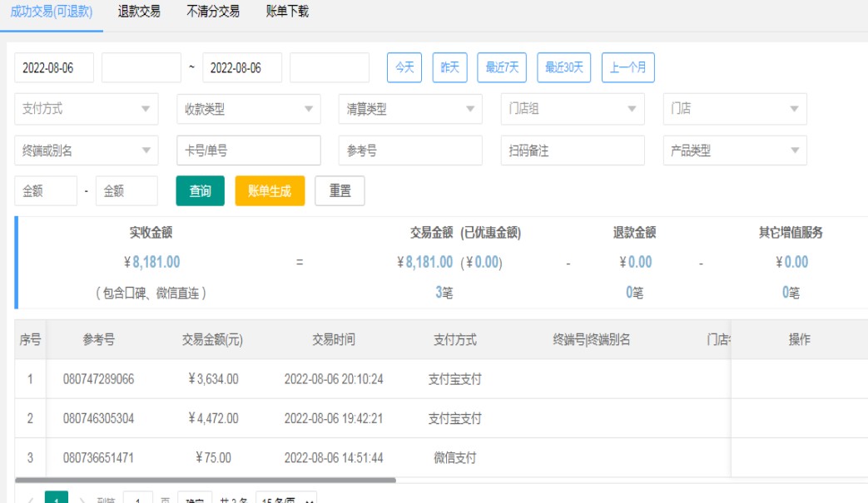The image size is (868, 503).
Task: Click the table's horizontal scrollbar
Action: coord(206,480)
